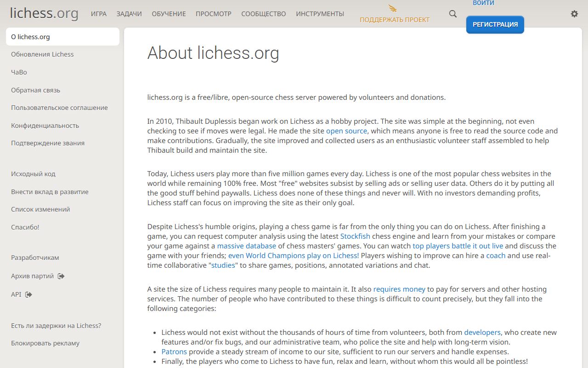This screenshot has height=368, width=588.
Task: Follow the 'requires money' link
Action: pos(399,289)
